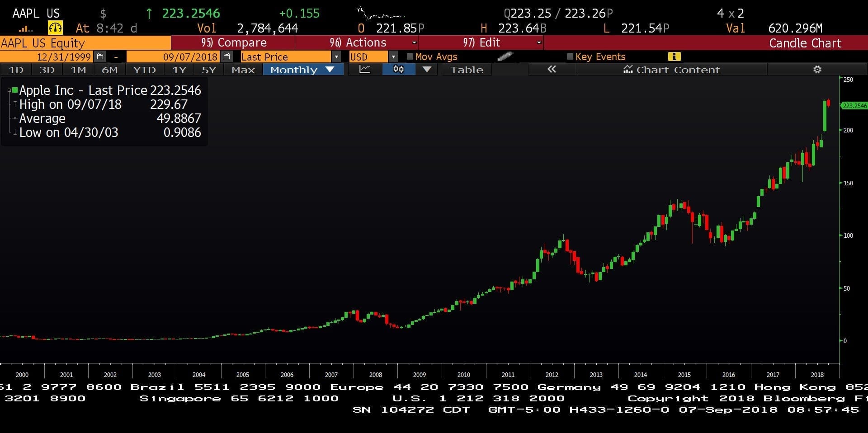Screen dimensions: 868x433
Task: Click the yellow info icon
Action: pos(674,56)
